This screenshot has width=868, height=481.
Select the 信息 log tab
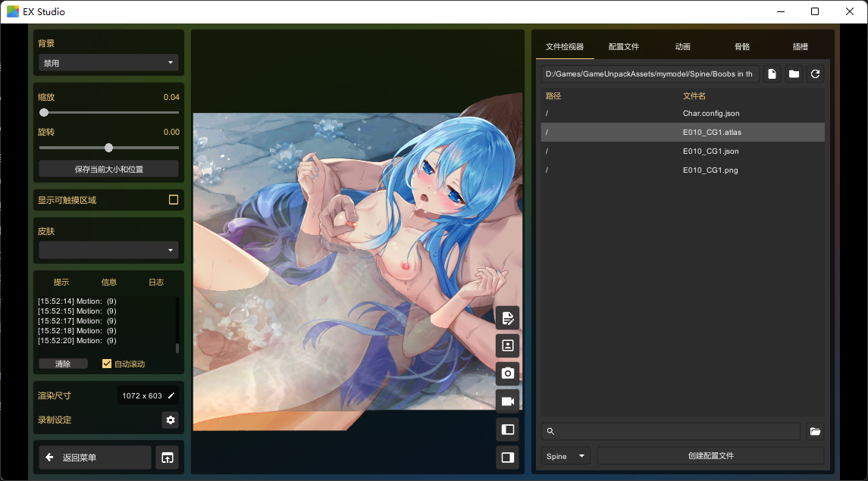(x=109, y=283)
